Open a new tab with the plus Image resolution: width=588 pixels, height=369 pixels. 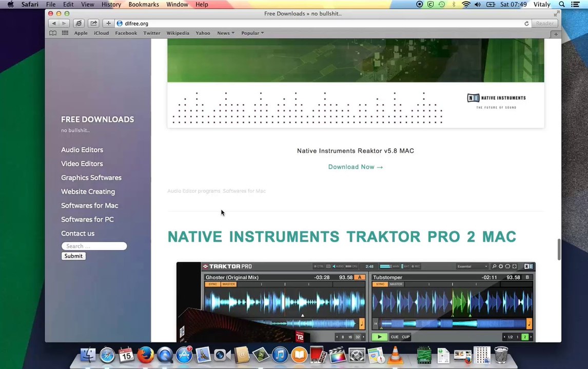[x=556, y=34]
